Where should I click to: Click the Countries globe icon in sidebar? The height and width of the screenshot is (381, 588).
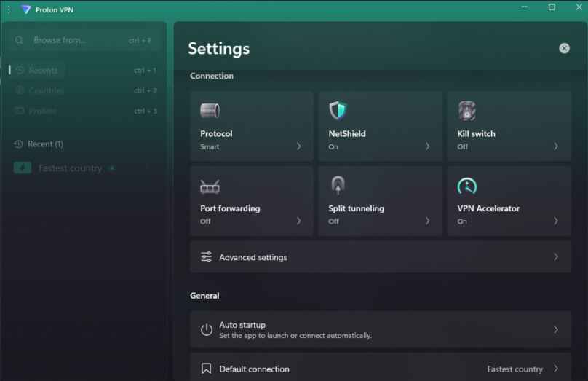click(20, 90)
